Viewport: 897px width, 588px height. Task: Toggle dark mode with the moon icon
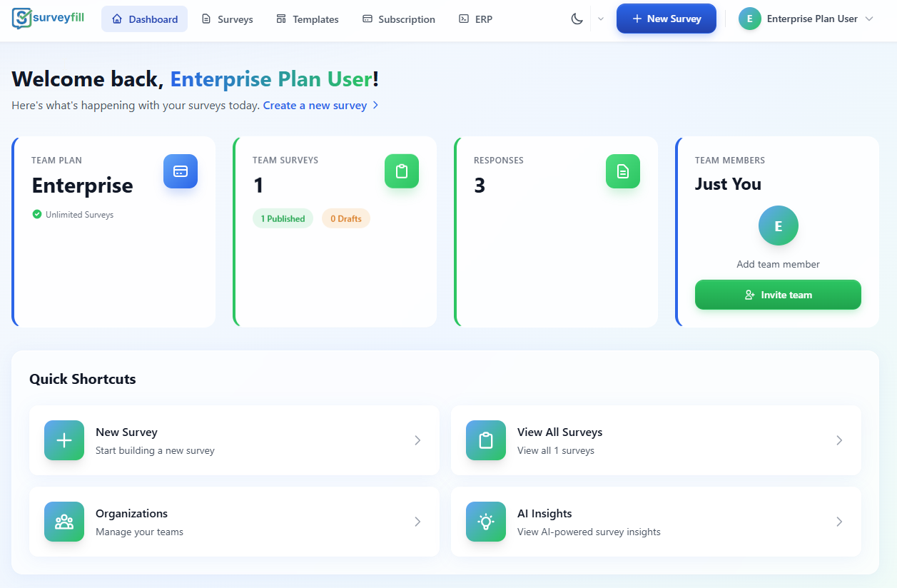[x=577, y=19]
